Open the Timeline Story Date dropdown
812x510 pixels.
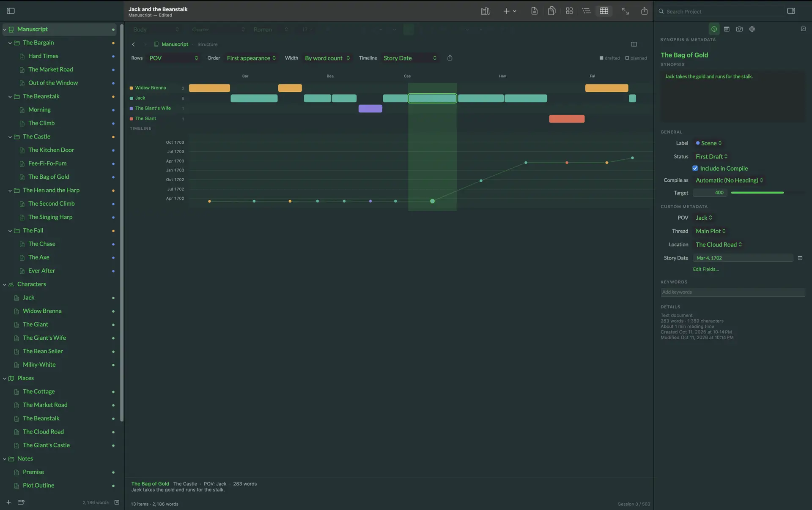pyautogui.click(x=410, y=58)
